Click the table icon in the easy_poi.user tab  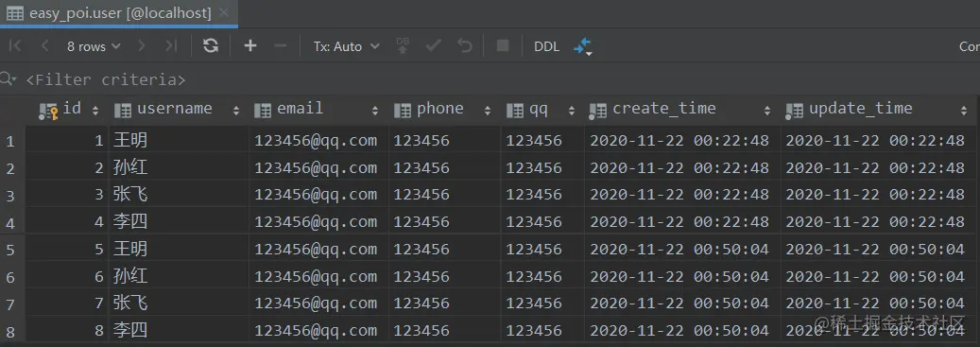pos(15,13)
